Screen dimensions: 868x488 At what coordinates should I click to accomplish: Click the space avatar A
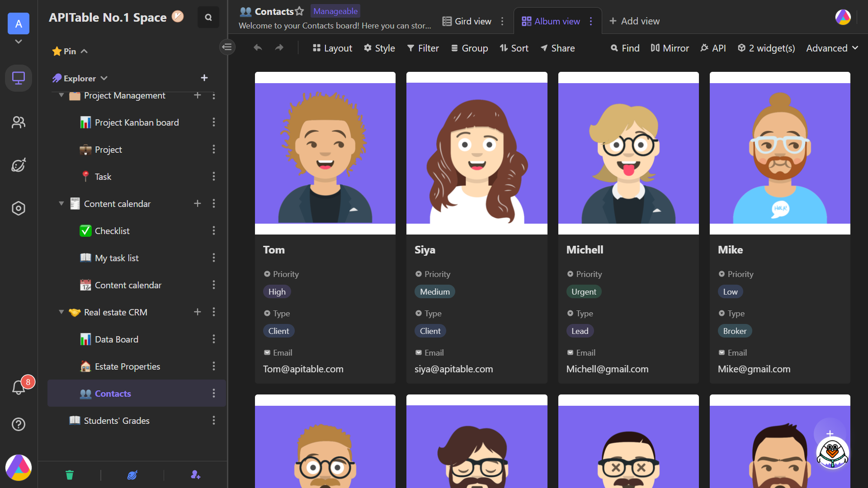click(x=19, y=23)
